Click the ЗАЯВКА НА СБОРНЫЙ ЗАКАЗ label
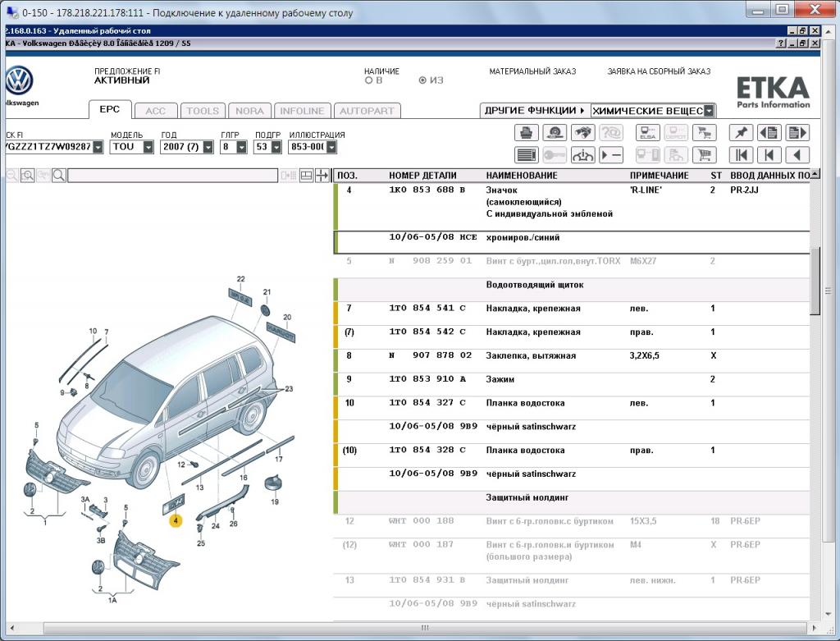840x641 pixels. tap(659, 71)
